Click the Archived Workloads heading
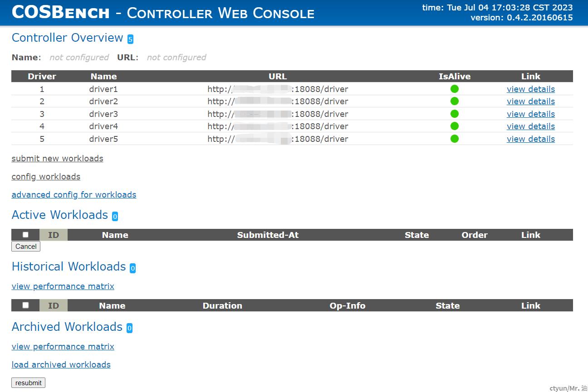The width and height of the screenshot is (588, 392). (67, 327)
